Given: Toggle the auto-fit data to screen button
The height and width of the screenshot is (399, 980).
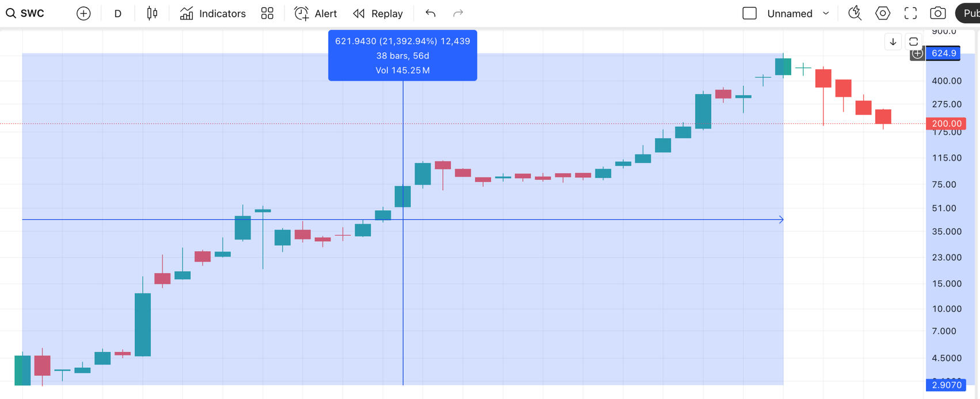Looking at the screenshot, I should pos(913,41).
